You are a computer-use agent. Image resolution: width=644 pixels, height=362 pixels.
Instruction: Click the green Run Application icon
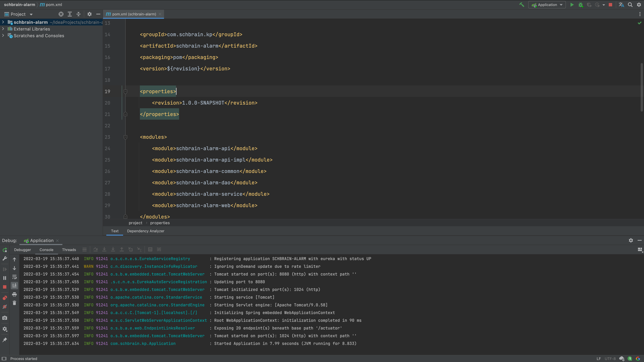[x=572, y=5]
